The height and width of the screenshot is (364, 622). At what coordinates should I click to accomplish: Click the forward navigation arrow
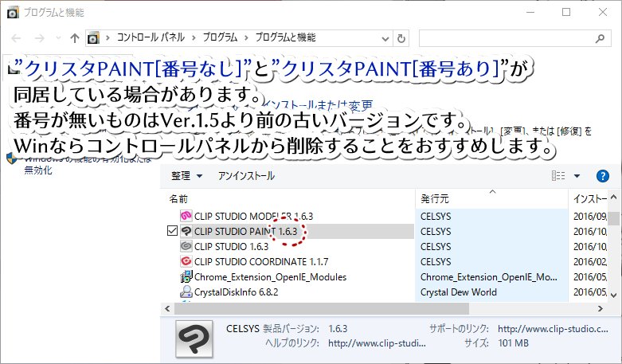[39, 38]
